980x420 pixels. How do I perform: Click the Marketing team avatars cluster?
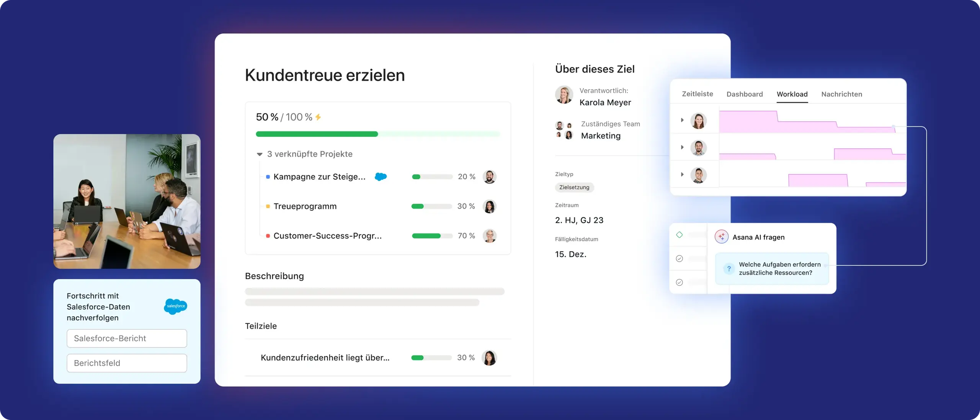564,130
